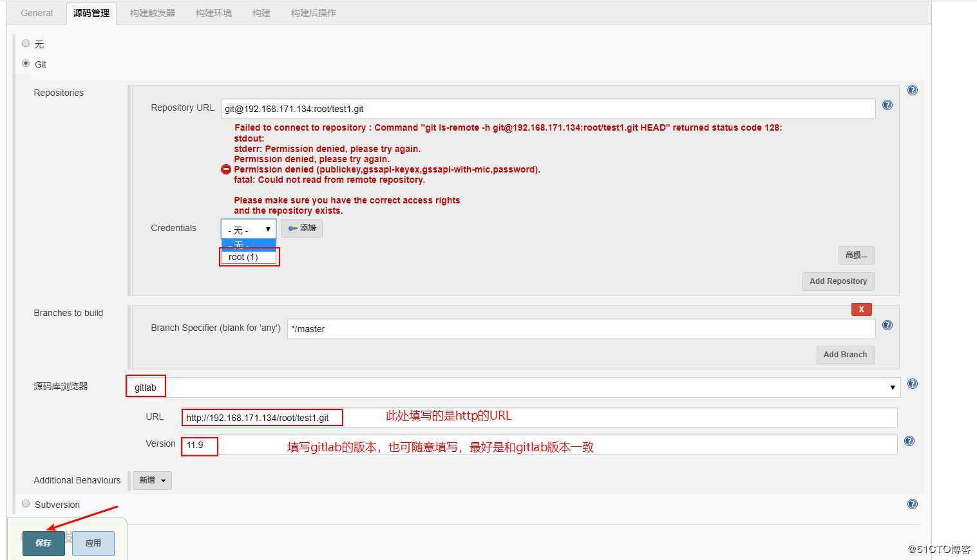
Task: Choose root (1) in Credentials list
Action: (x=249, y=257)
